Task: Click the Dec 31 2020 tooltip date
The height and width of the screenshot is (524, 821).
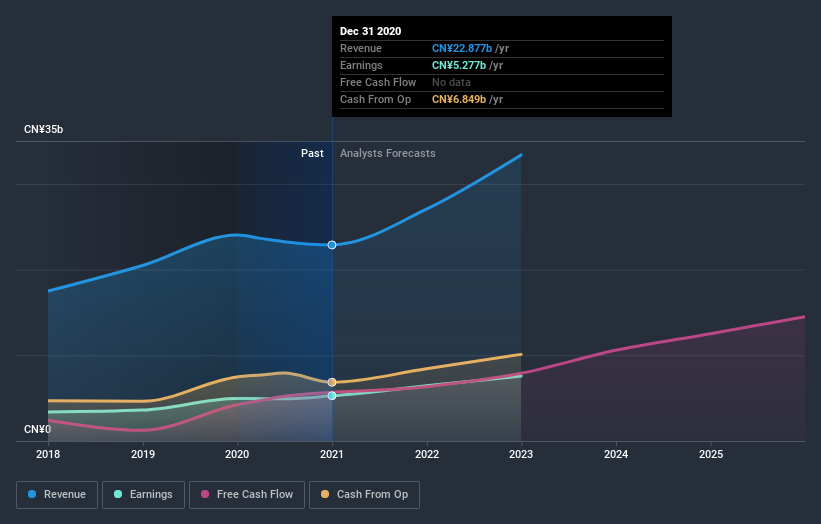Action: point(370,31)
